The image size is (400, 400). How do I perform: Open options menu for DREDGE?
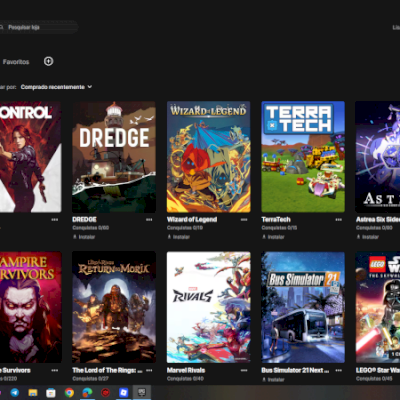tap(149, 220)
